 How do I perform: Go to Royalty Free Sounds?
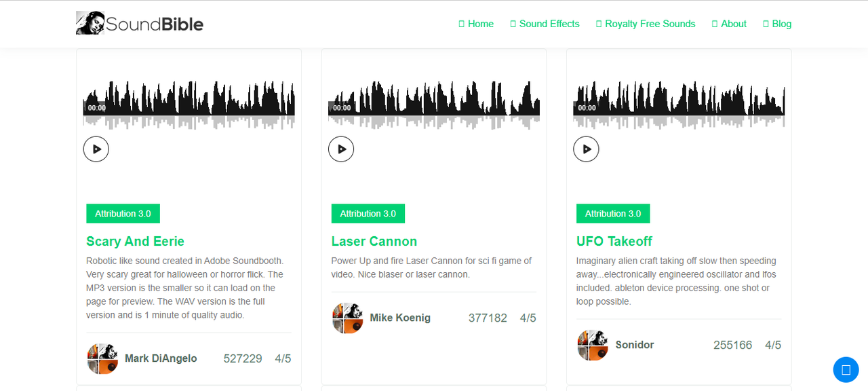coord(646,24)
